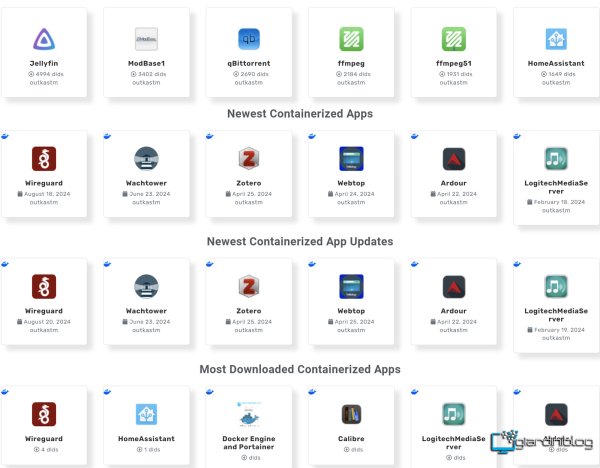Click the ModBase1 app icon
The image size is (600, 468).
point(146,39)
